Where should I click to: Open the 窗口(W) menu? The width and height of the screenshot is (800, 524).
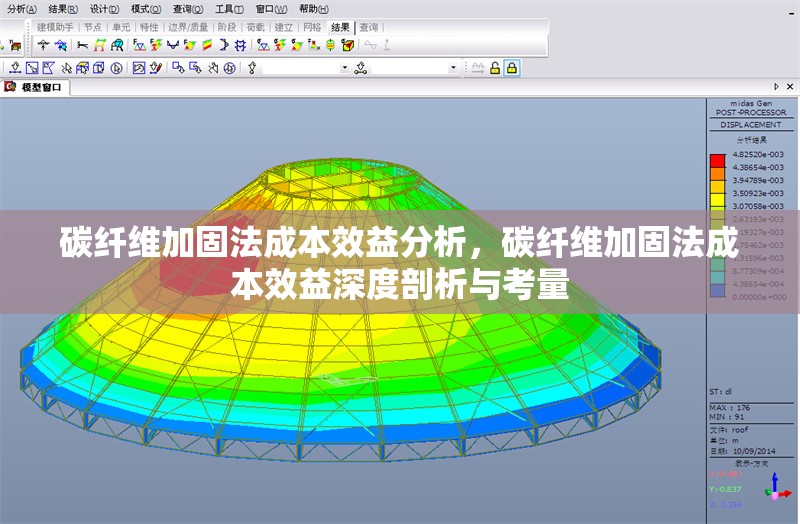click(x=271, y=9)
